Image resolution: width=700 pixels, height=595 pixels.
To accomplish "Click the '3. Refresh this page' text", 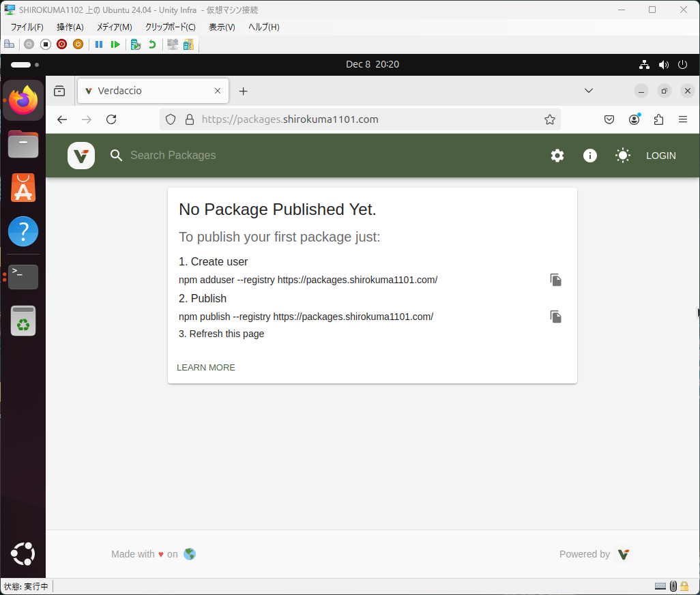I will tap(222, 334).
